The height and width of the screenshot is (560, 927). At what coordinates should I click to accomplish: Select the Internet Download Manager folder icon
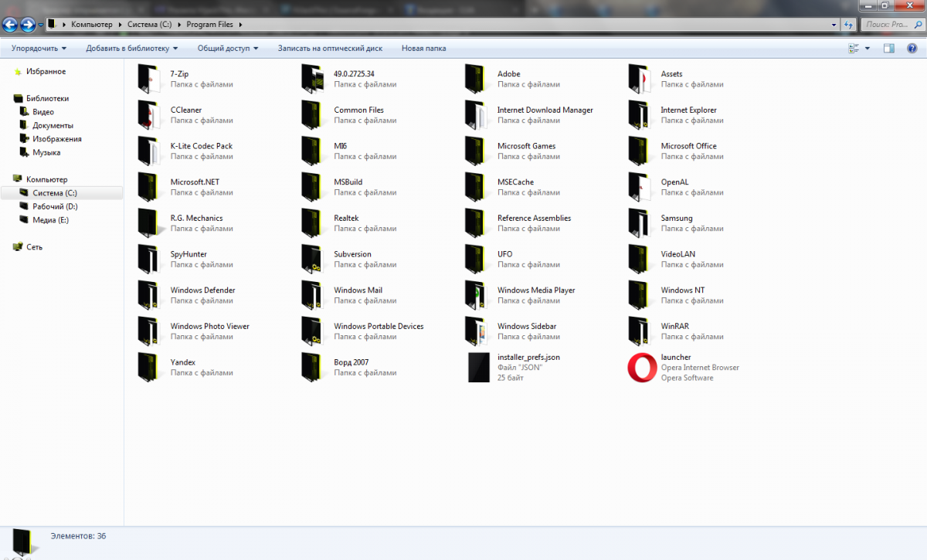475,115
